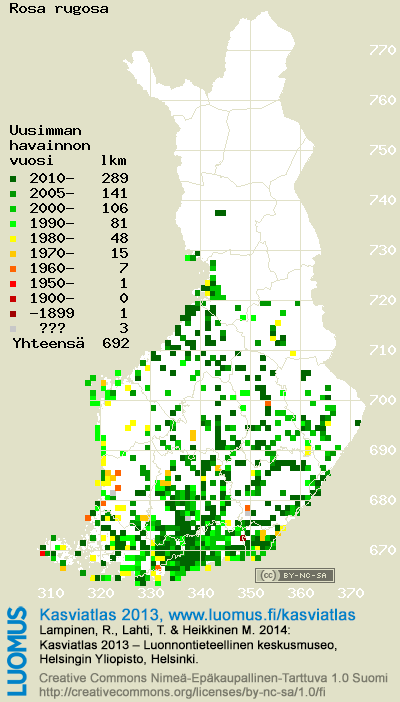Click the bright green 1990- legend square
400x702 pixels.
(13, 223)
